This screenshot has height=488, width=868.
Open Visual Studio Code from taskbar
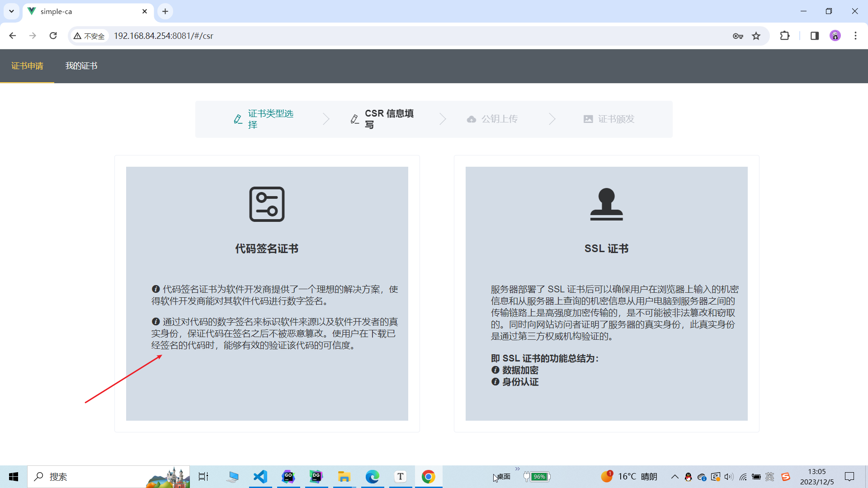click(260, 477)
